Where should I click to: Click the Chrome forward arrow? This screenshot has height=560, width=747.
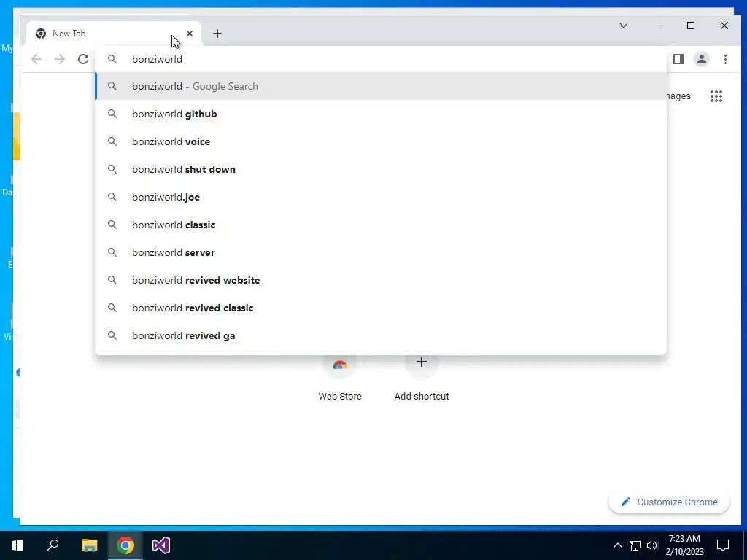coord(60,59)
